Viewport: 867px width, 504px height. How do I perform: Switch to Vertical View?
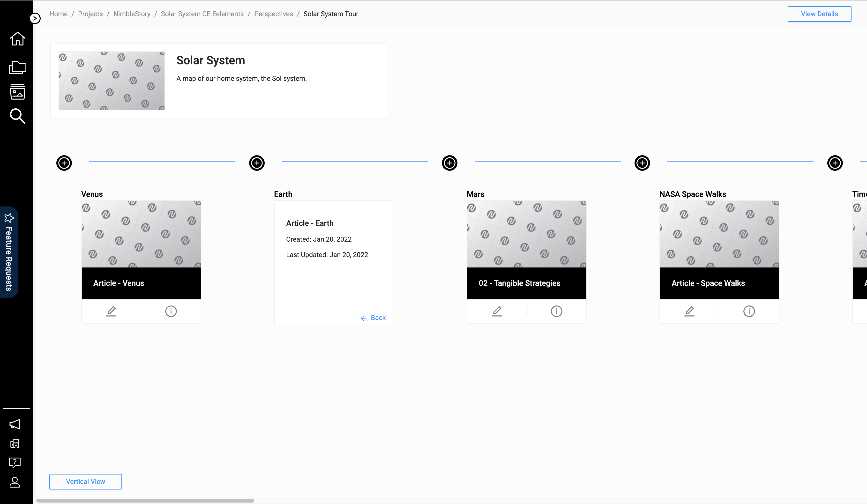[x=85, y=482]
